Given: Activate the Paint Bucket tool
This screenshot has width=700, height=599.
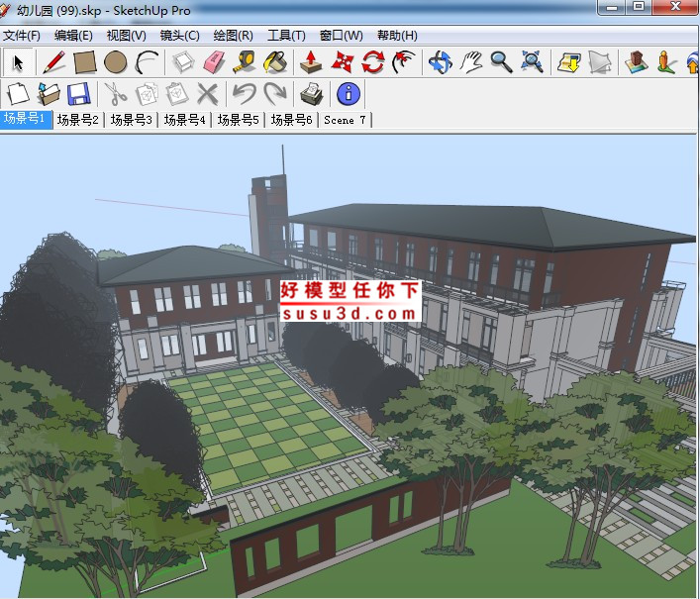Looking at the screenshot, I should (275, 62).
